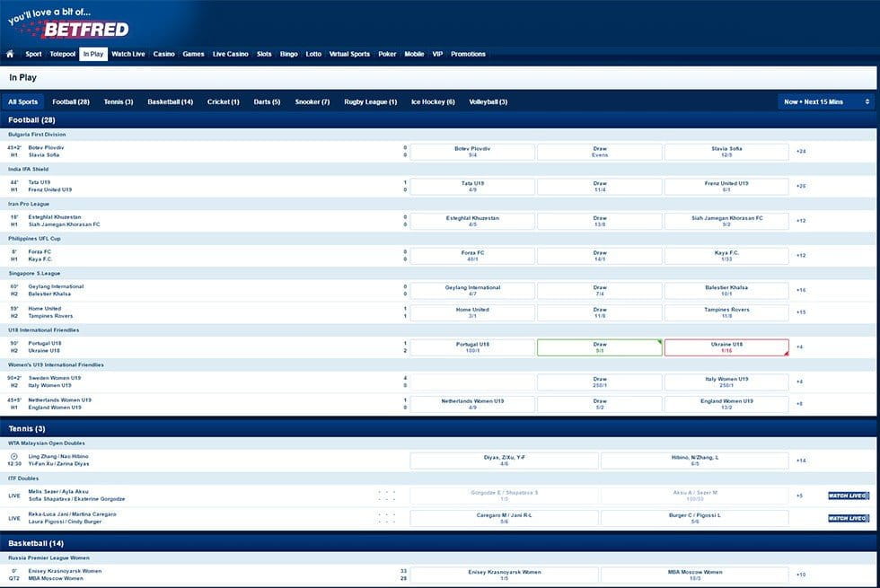Bet on Enisey Krasnoyarsk Women odds button
Screen dimensions: 880x588
504,575
